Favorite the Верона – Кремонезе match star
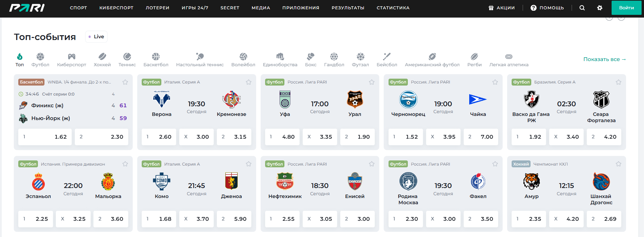The height and width of the screenshot is (237, 644). [x=249, y=82]
